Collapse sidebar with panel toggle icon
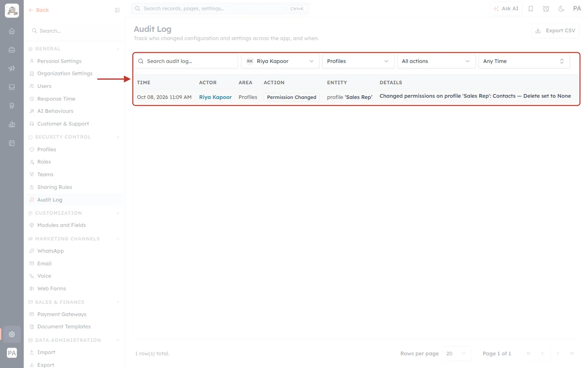588x368 pixels. tap(117, 10)
